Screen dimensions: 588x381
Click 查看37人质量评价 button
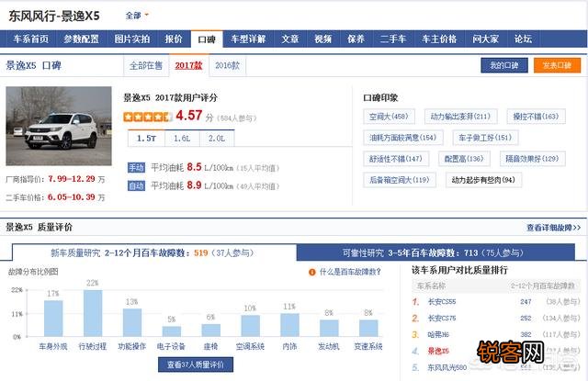196,364
